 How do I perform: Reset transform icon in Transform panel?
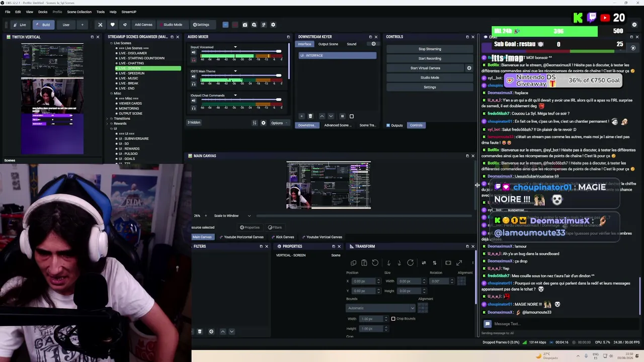click(375, 263)
